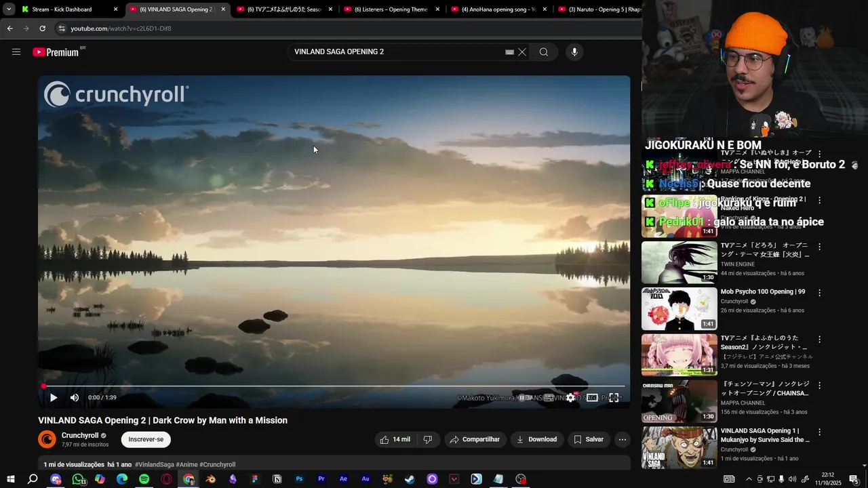The image size is (868, 488).
Task: Launch Premiere Pro from taskbar
Action: pos(321,479)
